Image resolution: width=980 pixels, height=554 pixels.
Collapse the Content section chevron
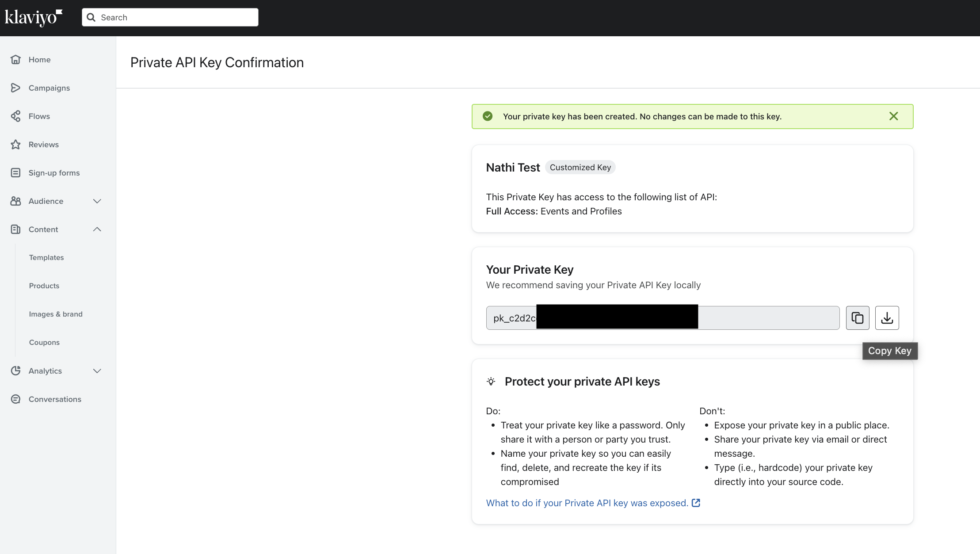(x=97, y=229)
